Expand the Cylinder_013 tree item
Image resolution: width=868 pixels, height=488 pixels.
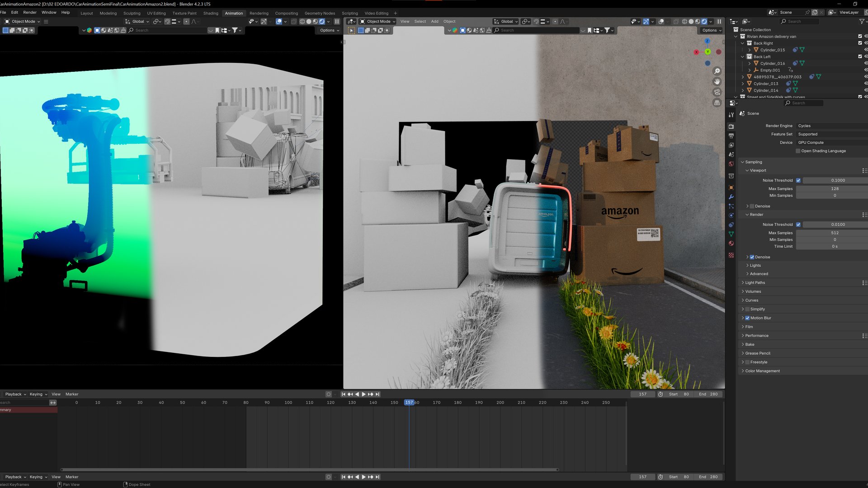point(743,84)
